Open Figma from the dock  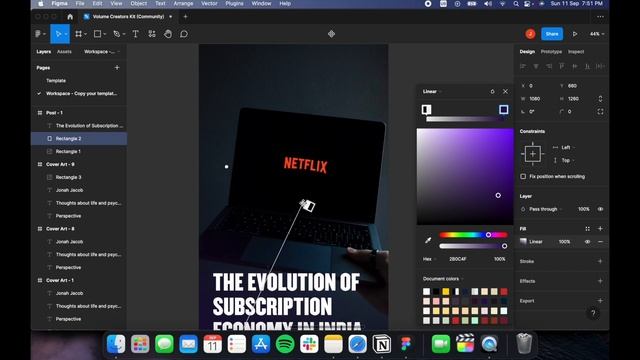[406, 344]
